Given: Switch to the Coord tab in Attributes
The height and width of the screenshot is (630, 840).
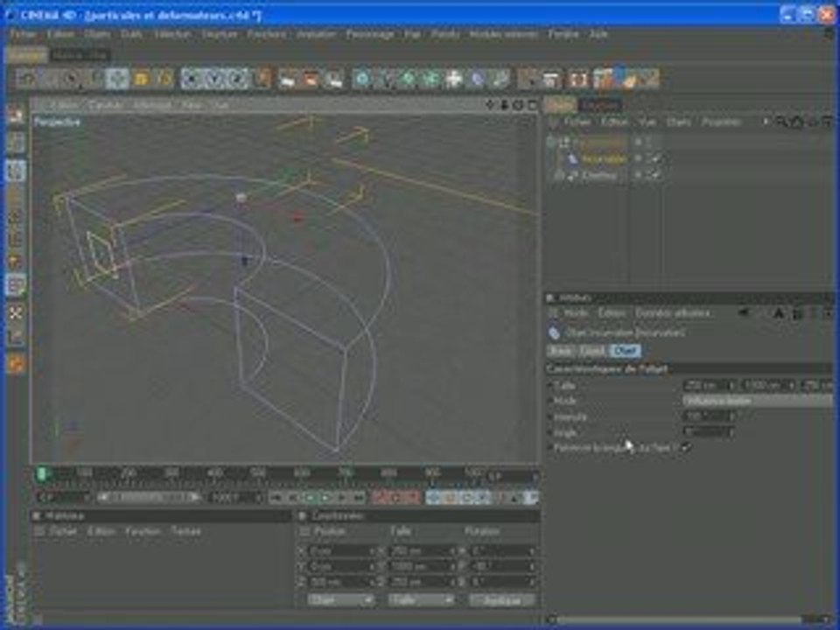Looking at the screenshot, I should click(x=591, y=351).
